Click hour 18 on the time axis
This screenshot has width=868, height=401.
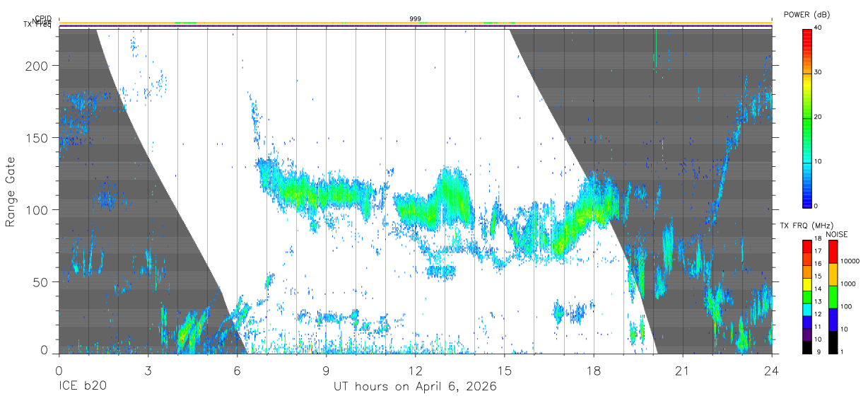pyautogui.click(x=594, y=371)
